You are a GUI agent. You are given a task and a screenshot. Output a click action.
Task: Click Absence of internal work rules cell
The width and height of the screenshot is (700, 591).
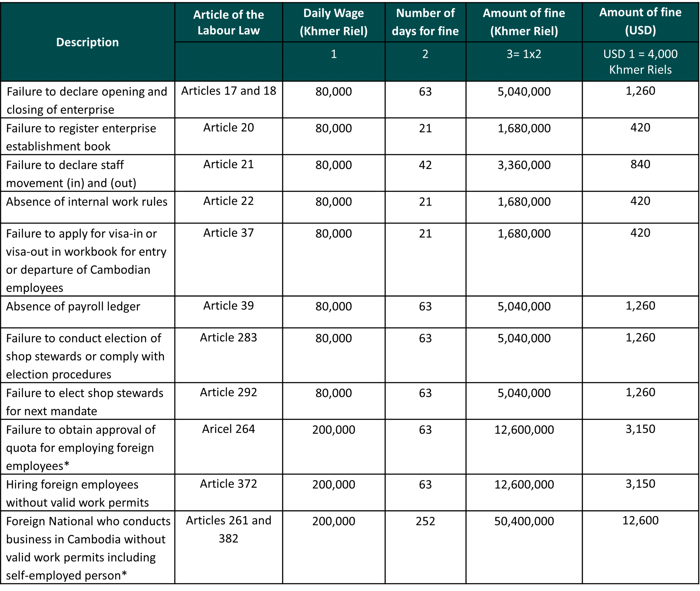[x=86, y=202]
